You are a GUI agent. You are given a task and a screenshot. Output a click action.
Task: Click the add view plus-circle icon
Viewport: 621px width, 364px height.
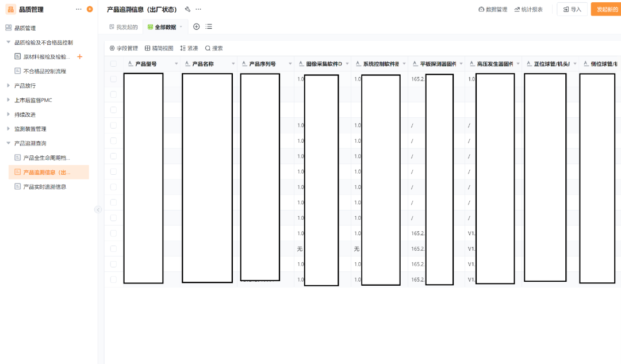tap(197, 26)
